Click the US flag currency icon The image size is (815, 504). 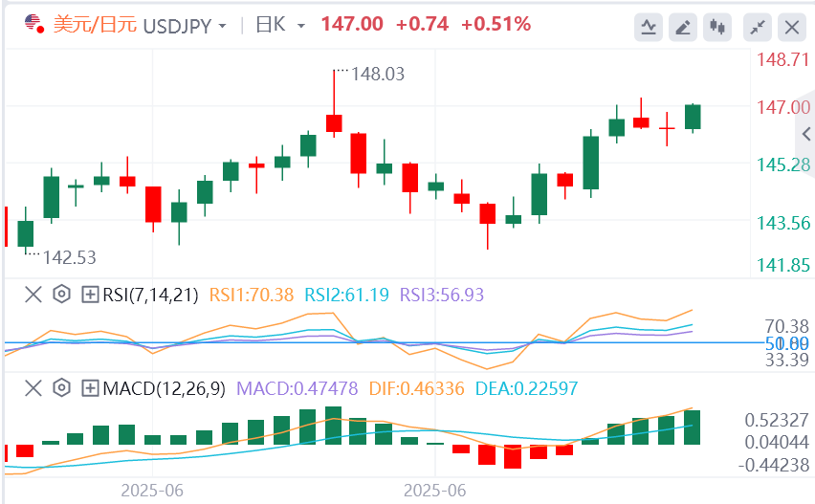click(x=33, y=24)
